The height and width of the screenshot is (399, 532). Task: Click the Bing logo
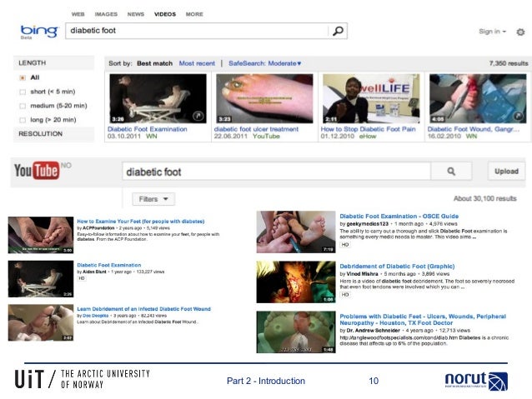point(39,31)
